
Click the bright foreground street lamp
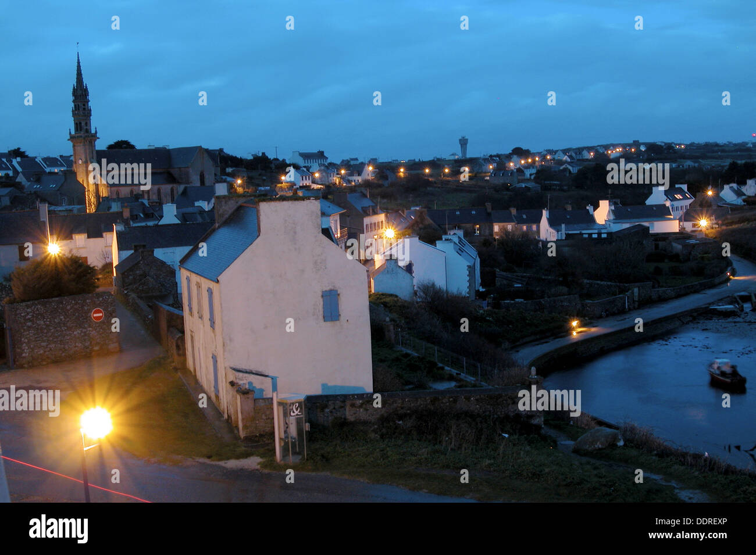point(95,423)
